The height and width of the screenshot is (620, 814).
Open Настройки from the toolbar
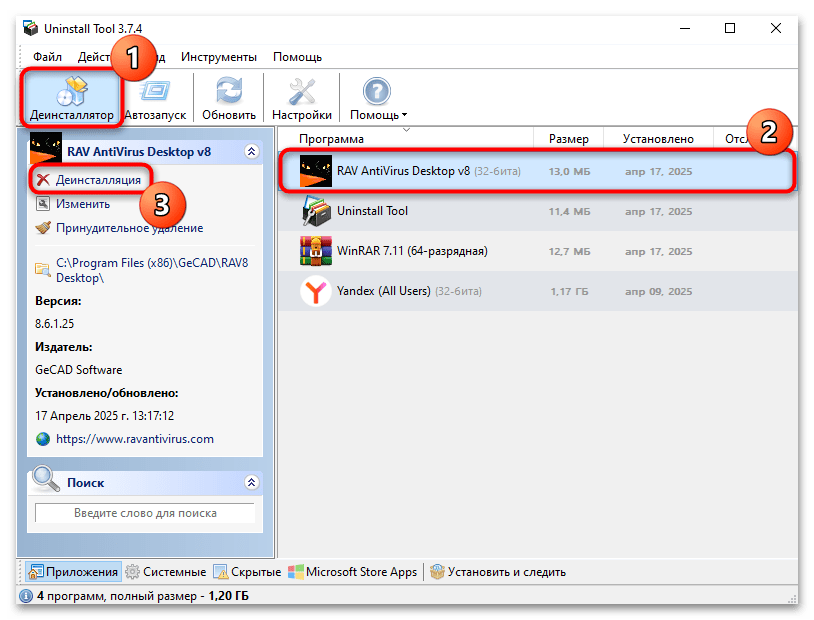click(x=302, y=99)
